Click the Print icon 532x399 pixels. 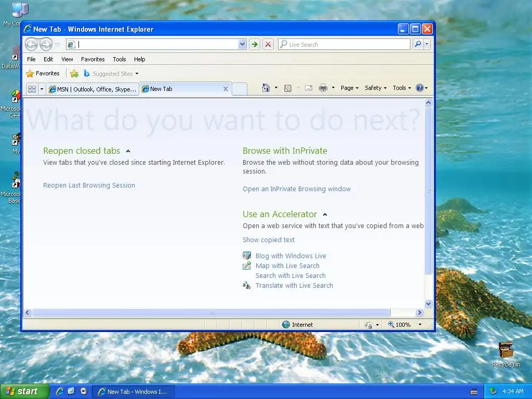point(323,88)
